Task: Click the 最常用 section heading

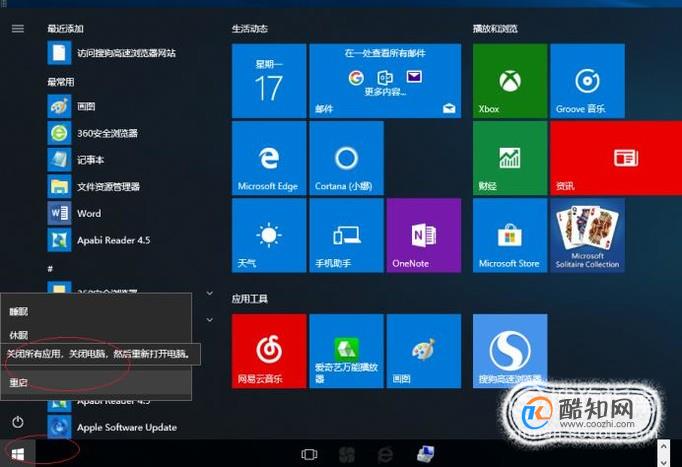Action: [60, 82]
